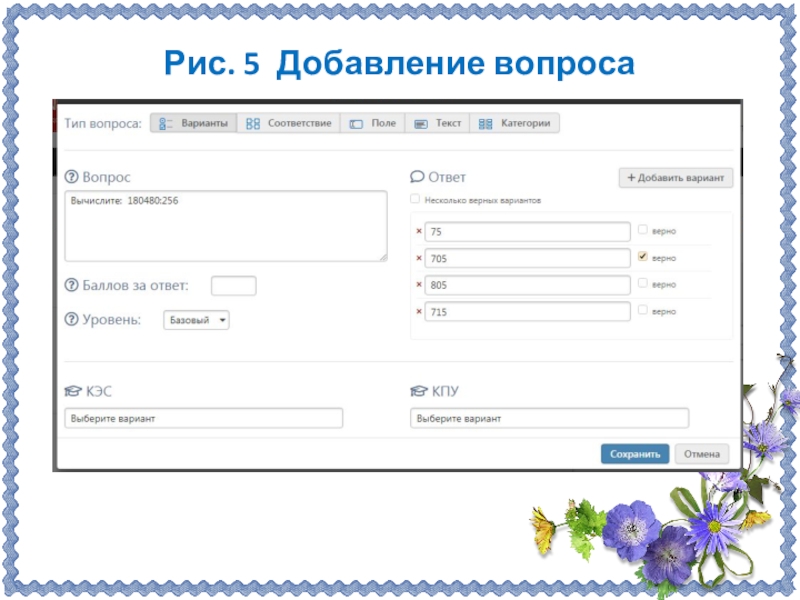Viewport: 800px width, 600px height.
Task: Mark answer 715 as верно
Action: 642,311
